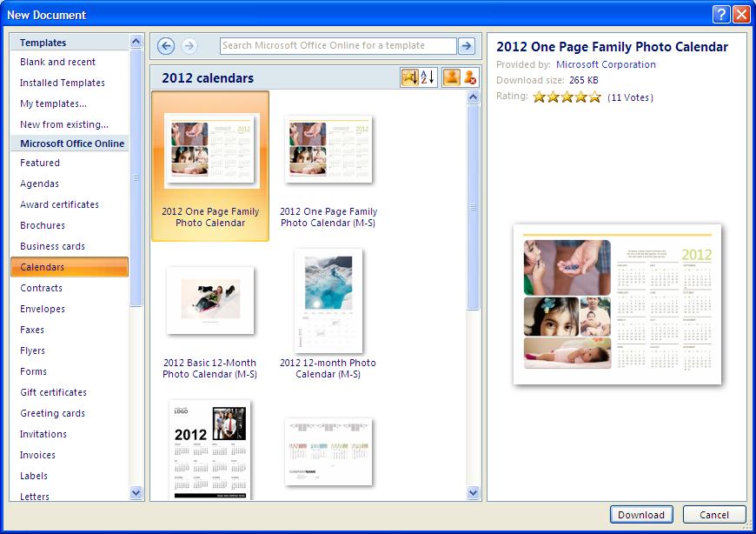
Task: Hide customer submitted templates
Action: (x=470, y=77)
